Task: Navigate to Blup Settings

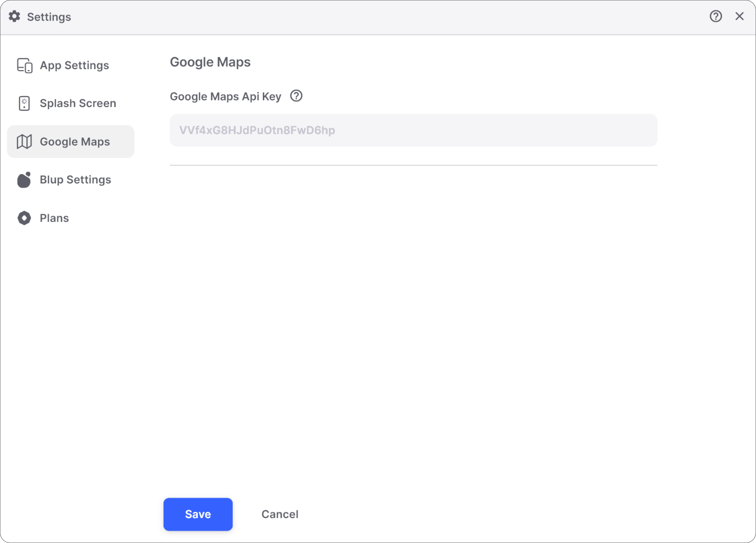Action: click(x=75, y=180)
